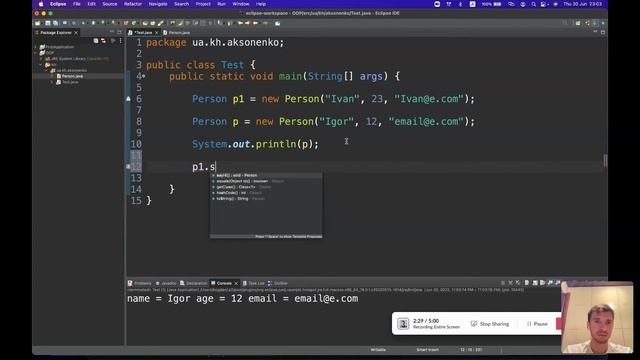Close the Package Explorer view
640x360 pixels.
point(76,33)
